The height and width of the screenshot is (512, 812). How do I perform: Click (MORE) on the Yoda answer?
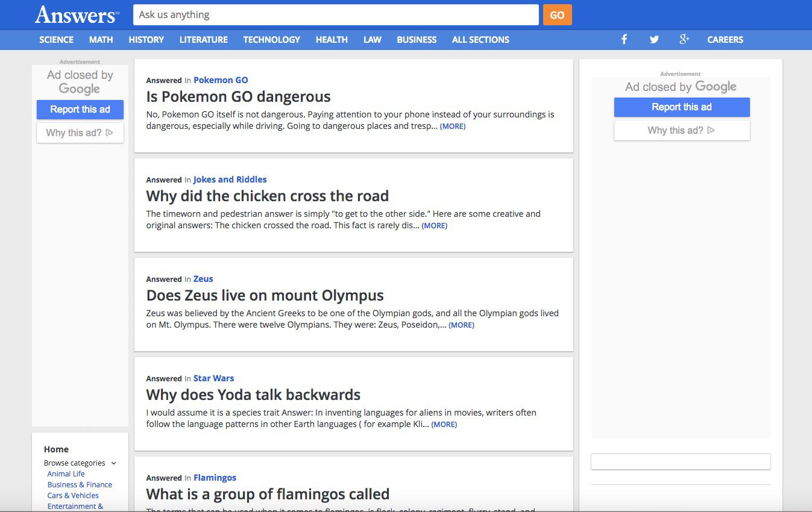pos(444,425)
